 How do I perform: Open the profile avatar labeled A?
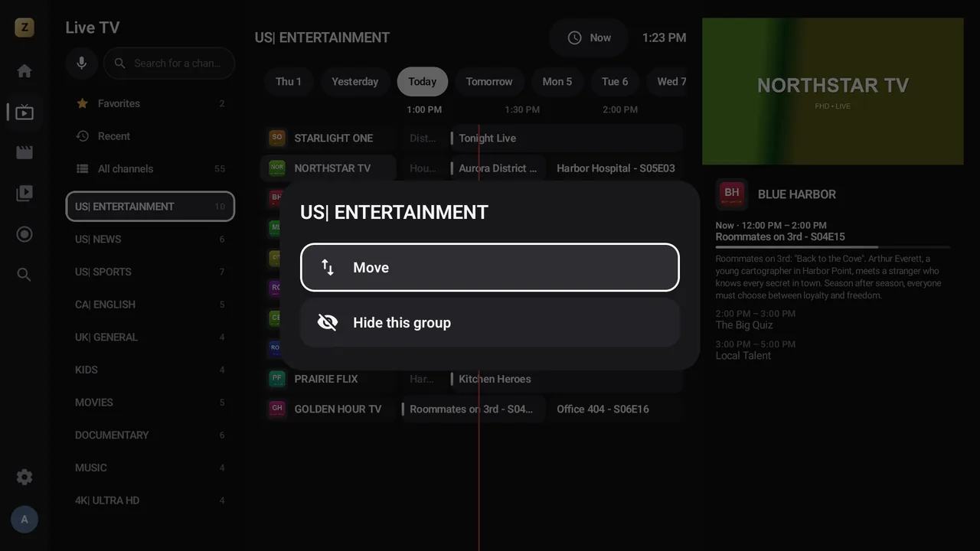[x=24, y=520]
